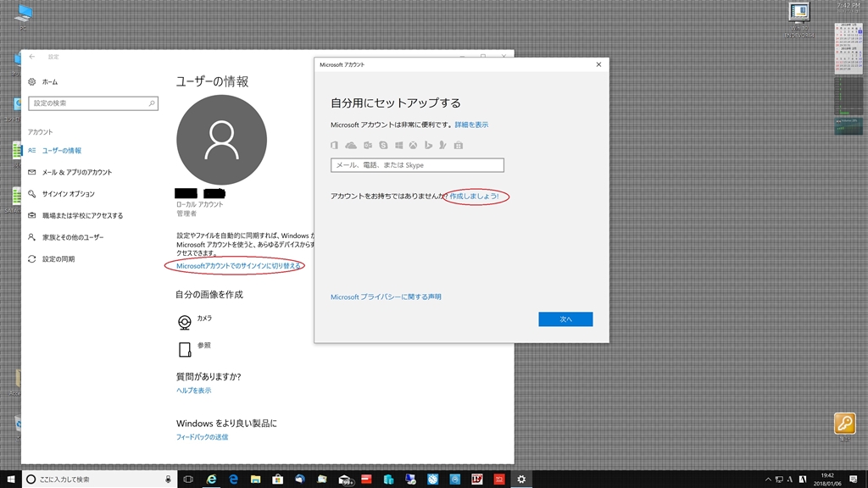Screen dimensions: 868x488
Task: Click the yellow key desktop icon
Action: click(845, 424)
